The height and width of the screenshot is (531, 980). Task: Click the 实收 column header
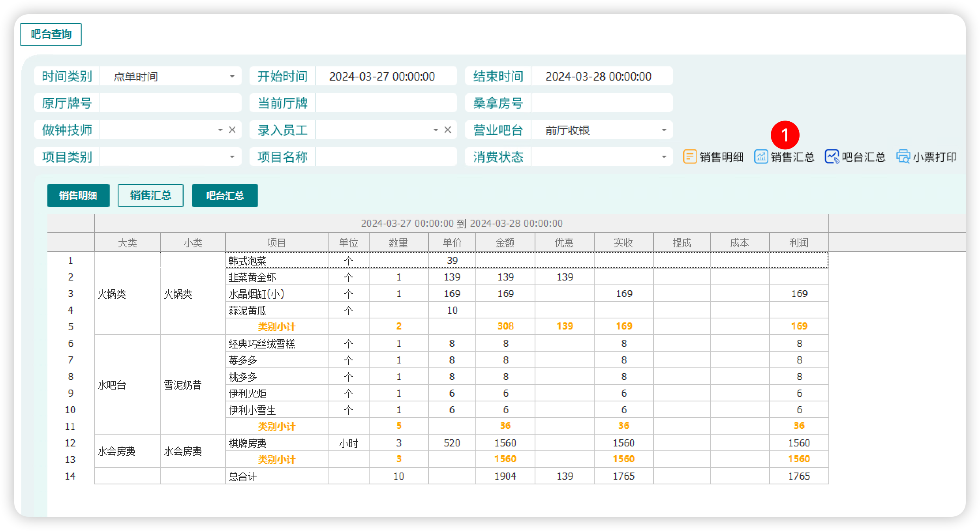coord(624,243)
